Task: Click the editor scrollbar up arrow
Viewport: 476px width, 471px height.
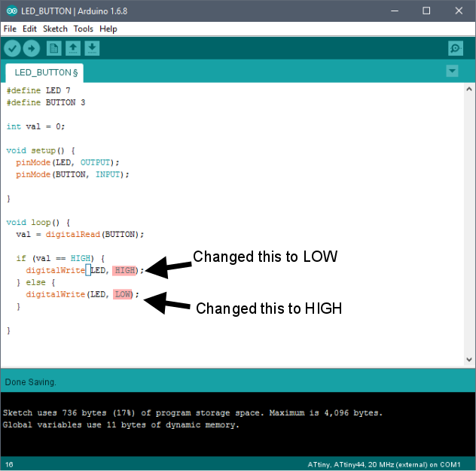Action: coord(469,89)
